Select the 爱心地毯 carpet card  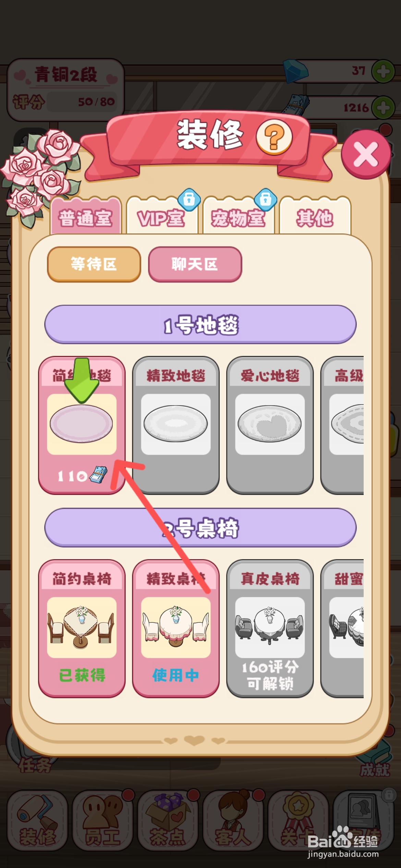[x=270, y=425]
